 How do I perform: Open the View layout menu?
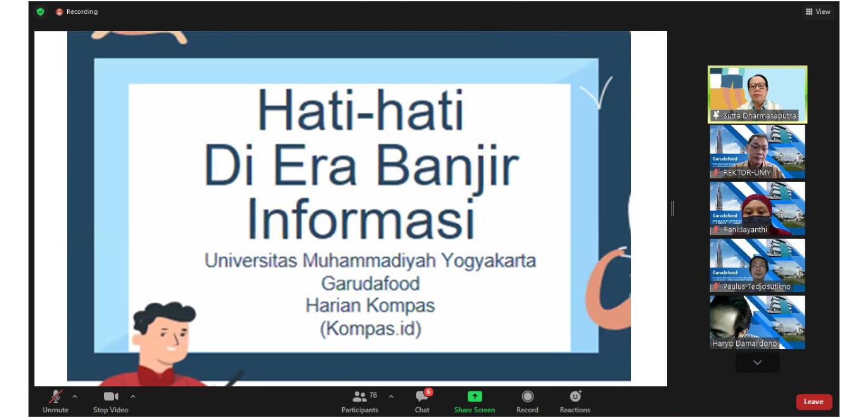coord(817,11)
